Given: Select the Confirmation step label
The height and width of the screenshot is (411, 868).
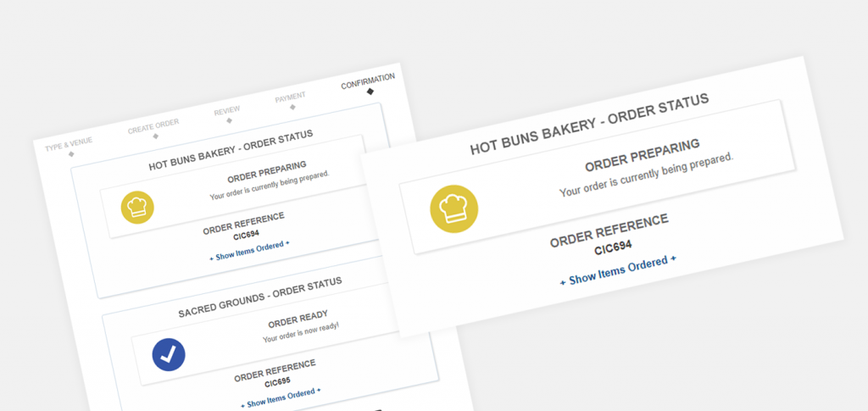Looking at the screenshot, I should point(368,81).
